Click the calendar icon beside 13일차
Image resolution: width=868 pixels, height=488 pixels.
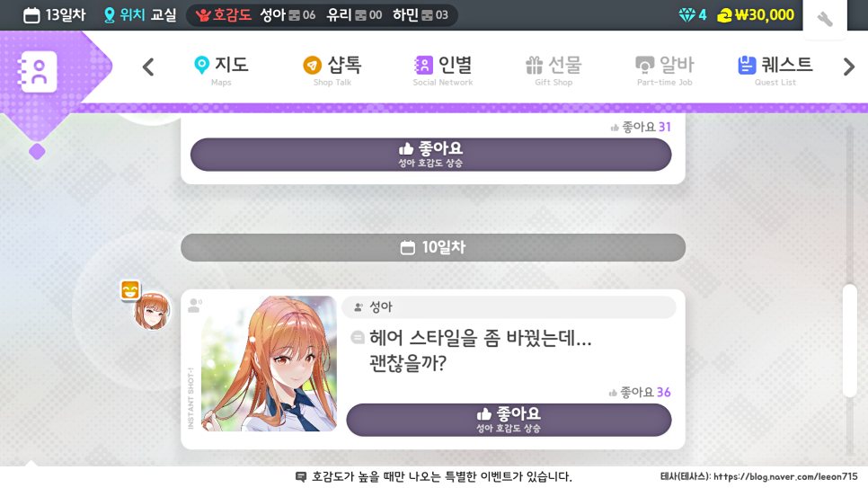pyautogui.click(x=31, y=15)
